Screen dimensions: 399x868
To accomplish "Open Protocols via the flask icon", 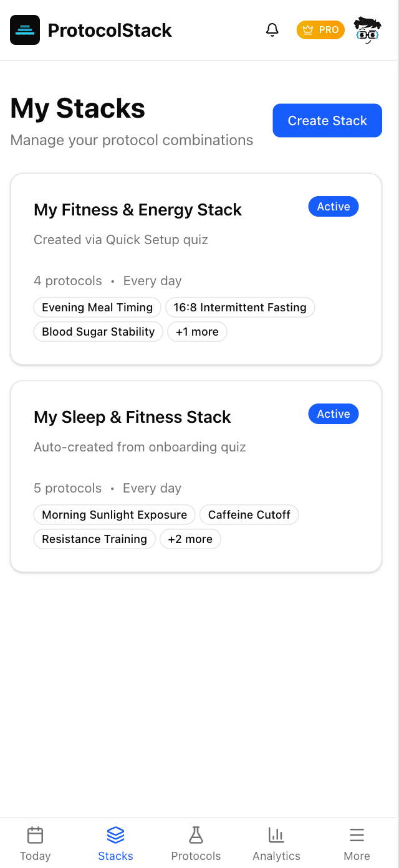I will [x=196, y=835].
